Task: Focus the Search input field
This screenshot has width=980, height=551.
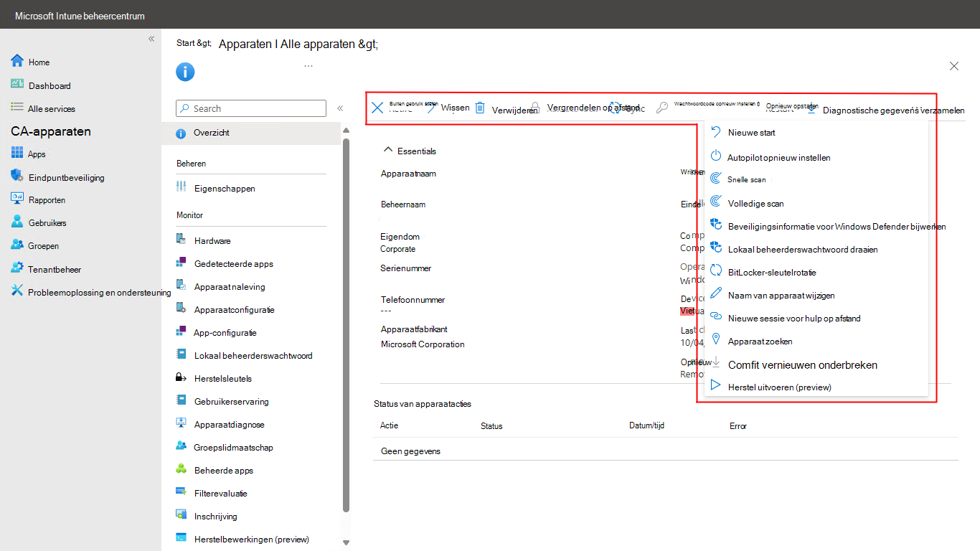Action: point(251,108)
